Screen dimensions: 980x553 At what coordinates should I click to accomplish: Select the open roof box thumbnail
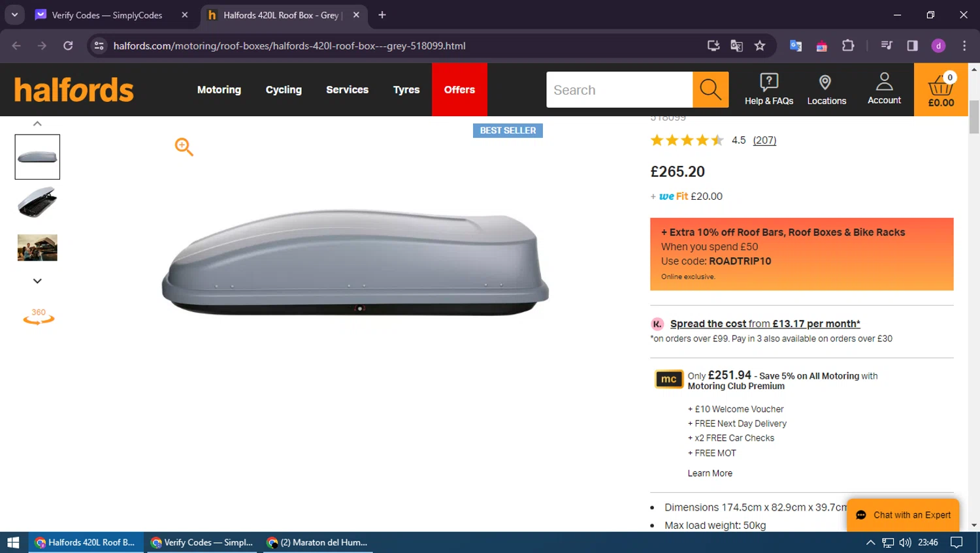click(x=37, y=202)
